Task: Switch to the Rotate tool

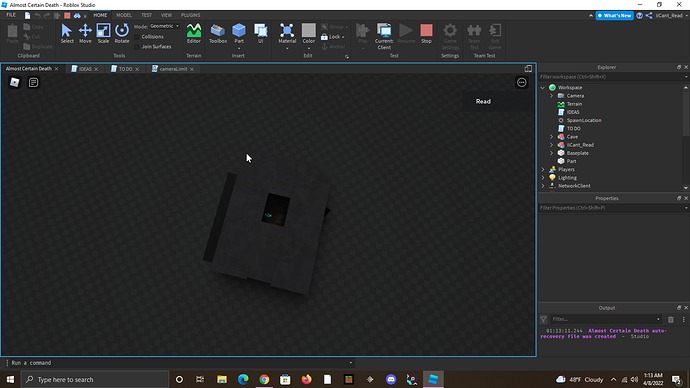Action: click(122, 33)
